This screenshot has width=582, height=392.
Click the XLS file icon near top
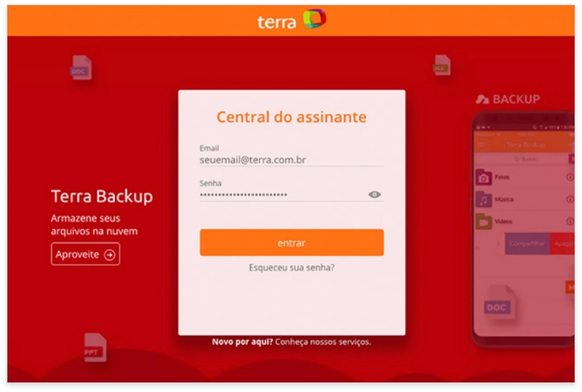point(441,65)
